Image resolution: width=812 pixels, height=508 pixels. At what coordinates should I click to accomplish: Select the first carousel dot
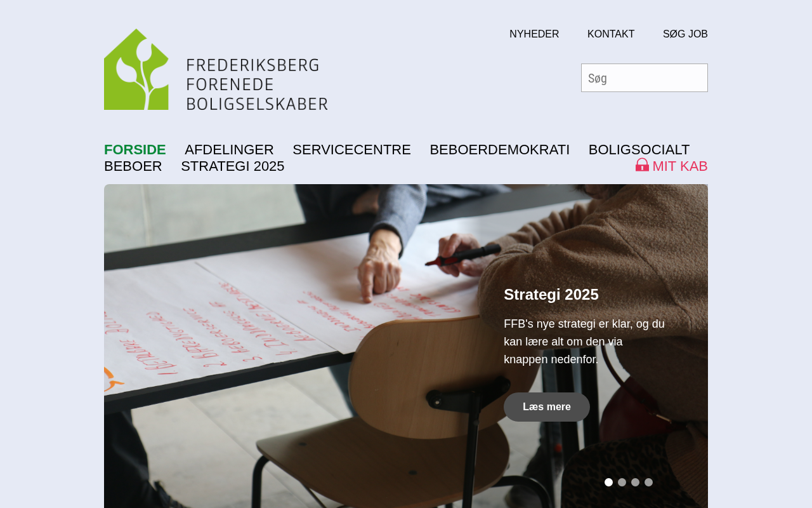(608, 483)
